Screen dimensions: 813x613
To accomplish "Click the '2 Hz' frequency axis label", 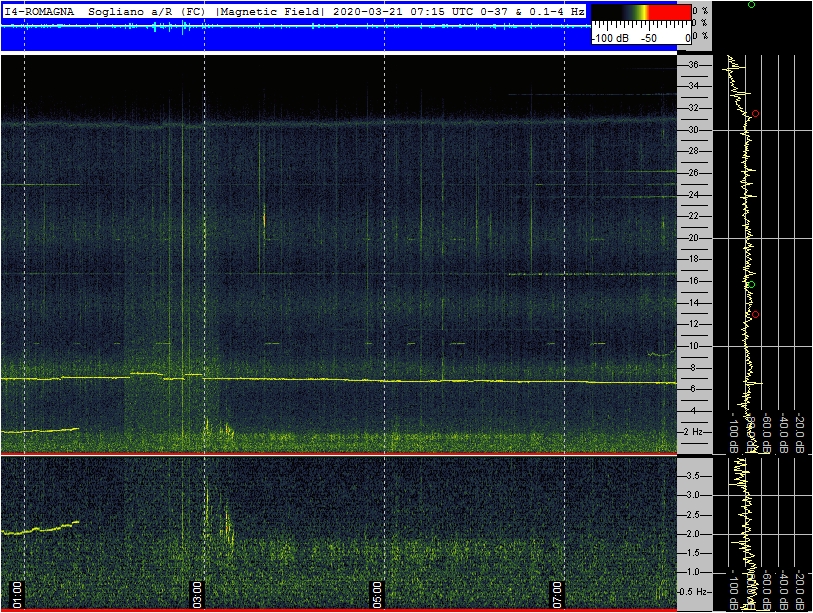I will pos(693,431).
